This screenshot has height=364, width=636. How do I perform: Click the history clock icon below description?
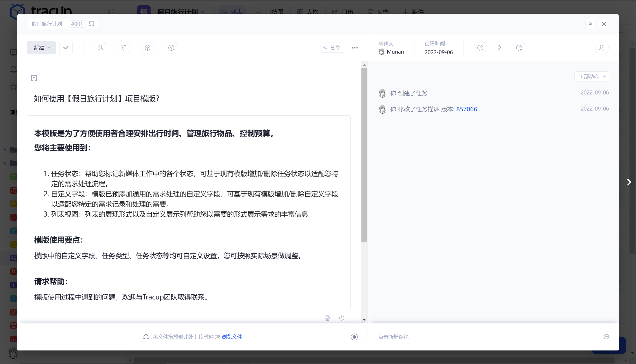tap(342, 318)
